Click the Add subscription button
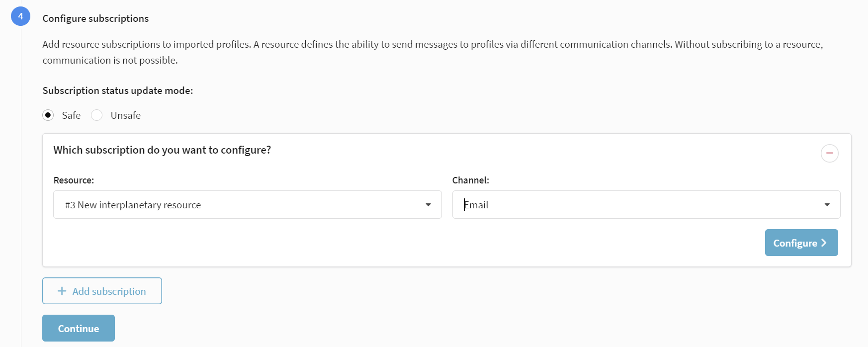Screen dimensions: 868x347 102,291
